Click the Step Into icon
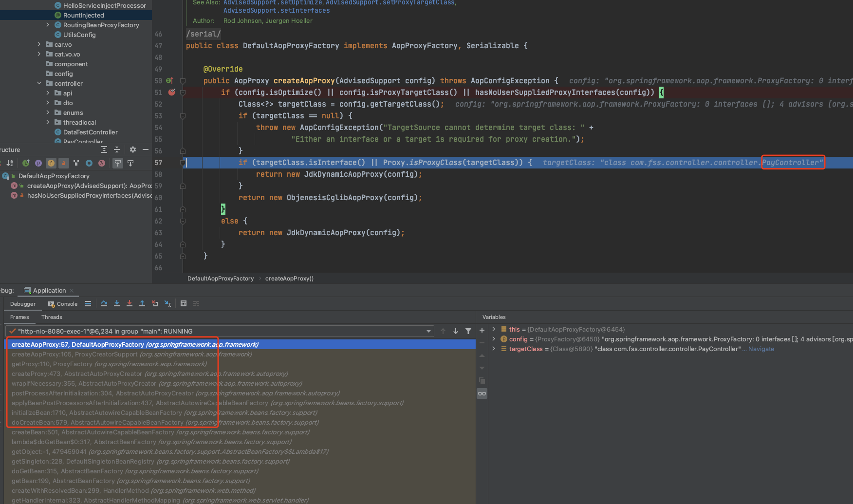 tap(117, 303)
